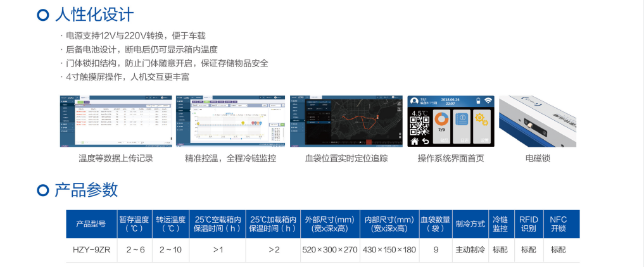Click caption 血袋位置实时定位追踪
Viewport: 644px width, 267px height.
(346, 158)
